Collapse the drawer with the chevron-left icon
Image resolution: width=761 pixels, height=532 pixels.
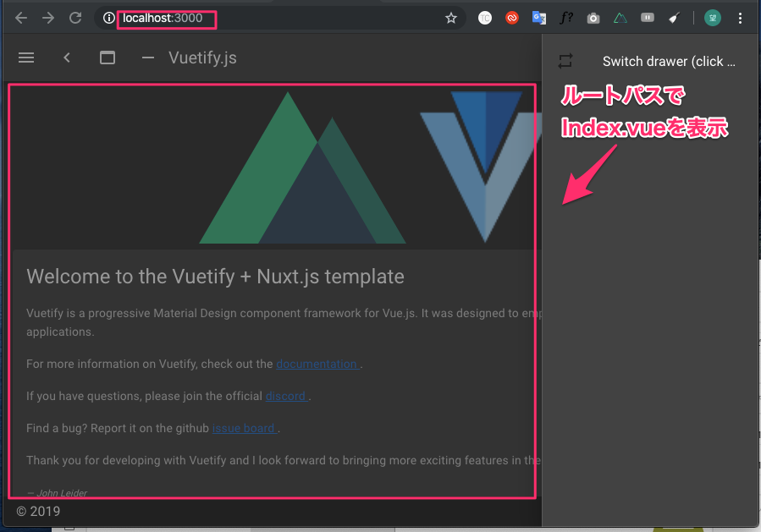coord(67,58)
